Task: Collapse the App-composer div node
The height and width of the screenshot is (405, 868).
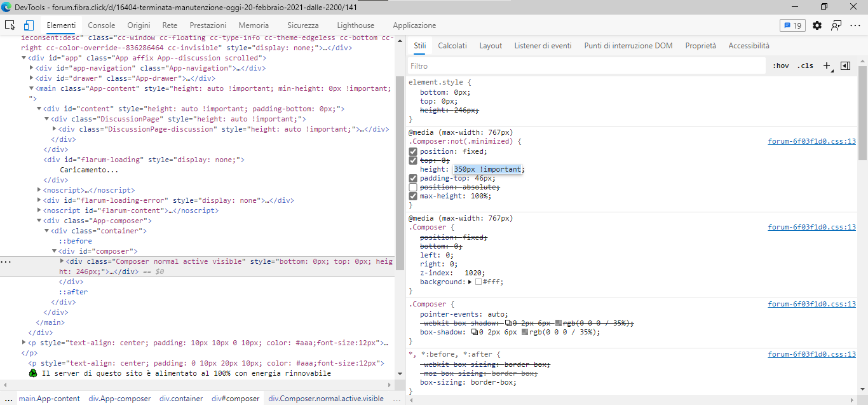Action: (39, 221)
